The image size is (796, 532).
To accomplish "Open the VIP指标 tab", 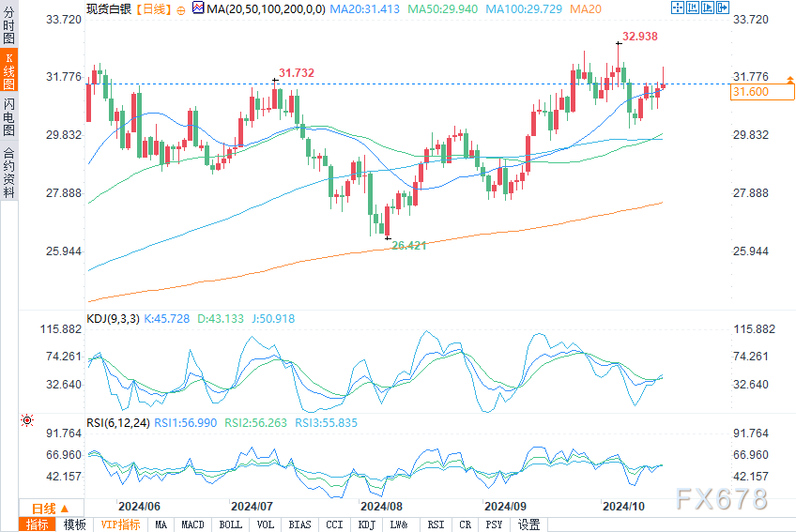I will pos(120,524).
